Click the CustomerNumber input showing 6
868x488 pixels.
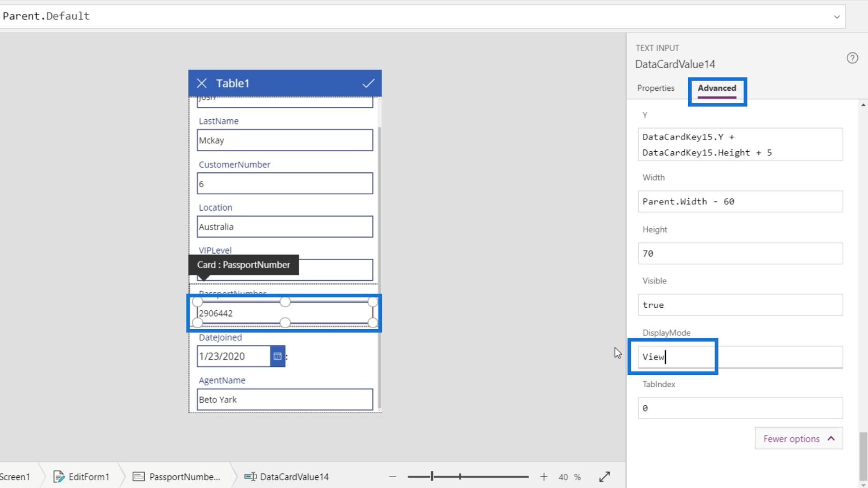(x=285, y=184)
